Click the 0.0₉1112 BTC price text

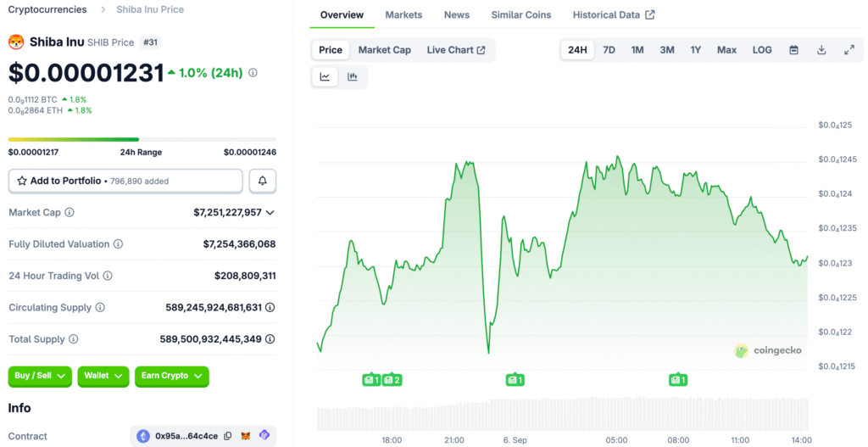[33, 100]
